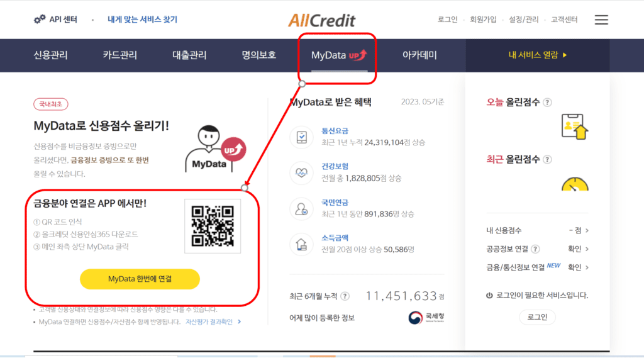644x358 pixels.
Task: Click the 11,451,633 cumulative score value
Action: pyautogui.click(x=401, y=296)
